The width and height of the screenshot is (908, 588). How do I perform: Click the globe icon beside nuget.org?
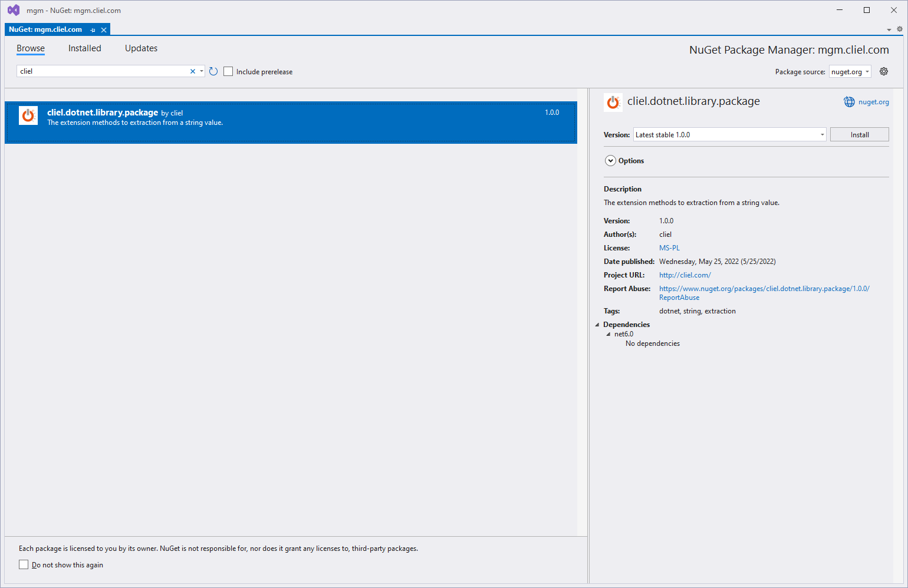pos(849,102)
